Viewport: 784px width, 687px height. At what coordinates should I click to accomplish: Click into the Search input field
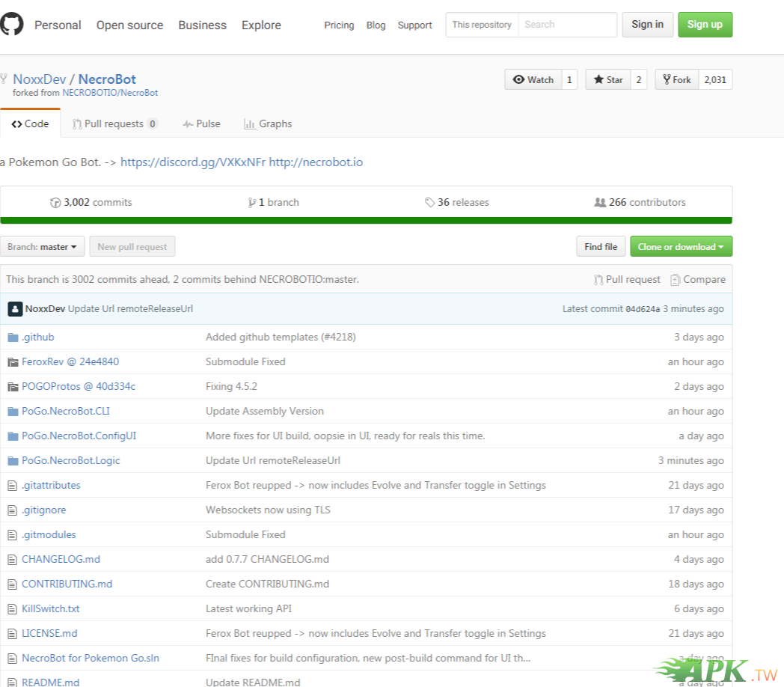tap(567, 25)
